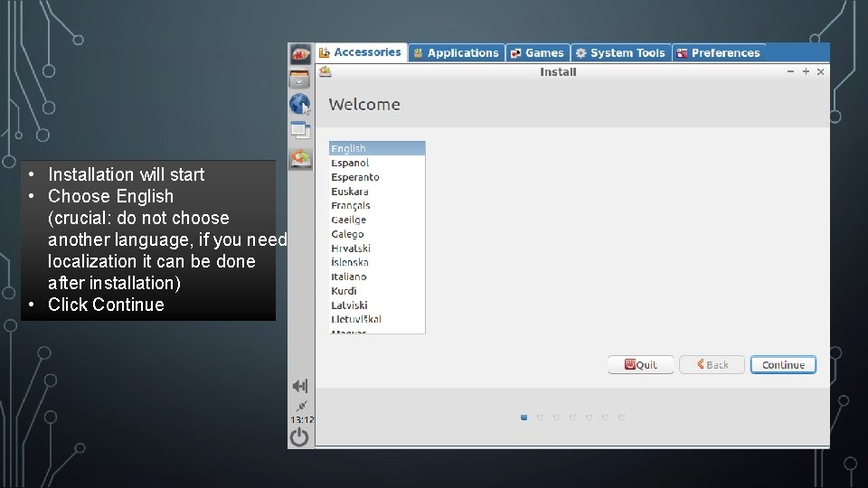Click the power shutdown icon
The width and height of the screenshot is (868, 488).
[x=299, y=437]
